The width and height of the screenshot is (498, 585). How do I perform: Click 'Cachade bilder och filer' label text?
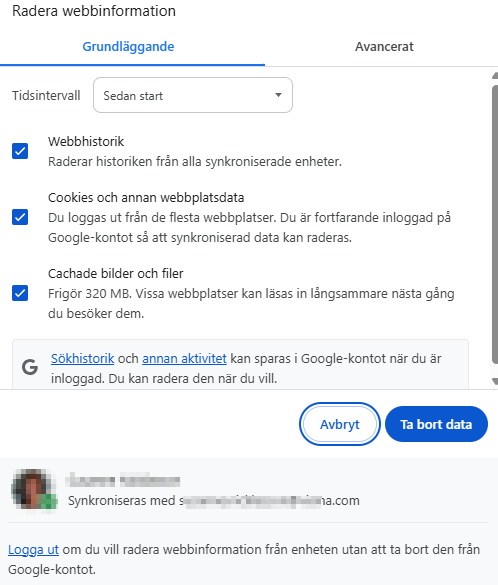click(116, 273)
